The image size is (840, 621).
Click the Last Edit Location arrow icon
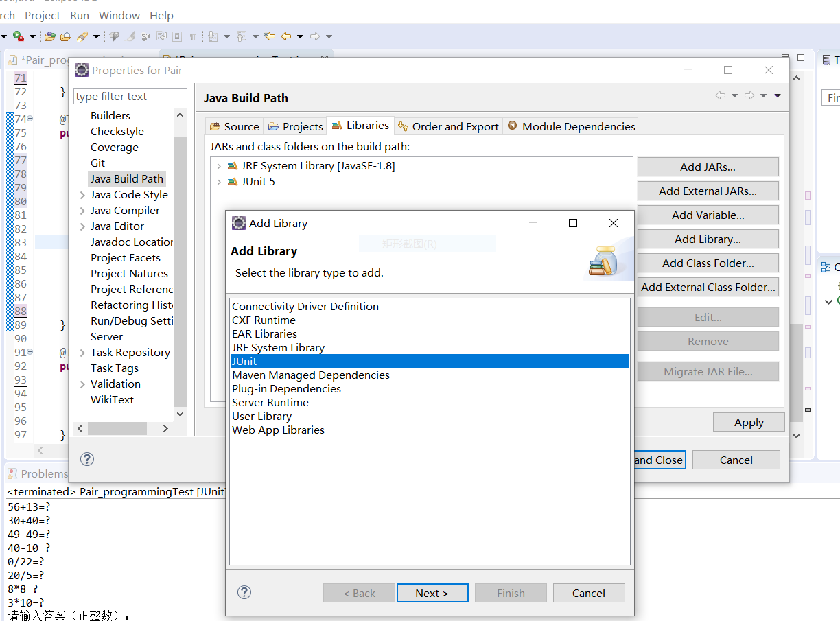click(270, 36)
